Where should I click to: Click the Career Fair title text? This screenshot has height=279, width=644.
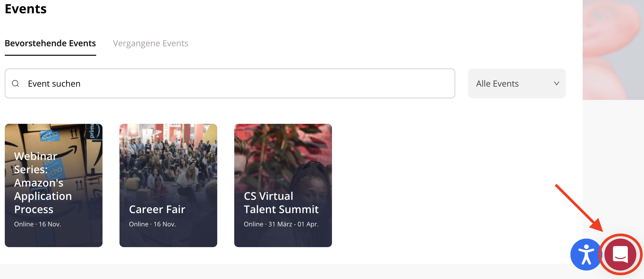(157, 209)
